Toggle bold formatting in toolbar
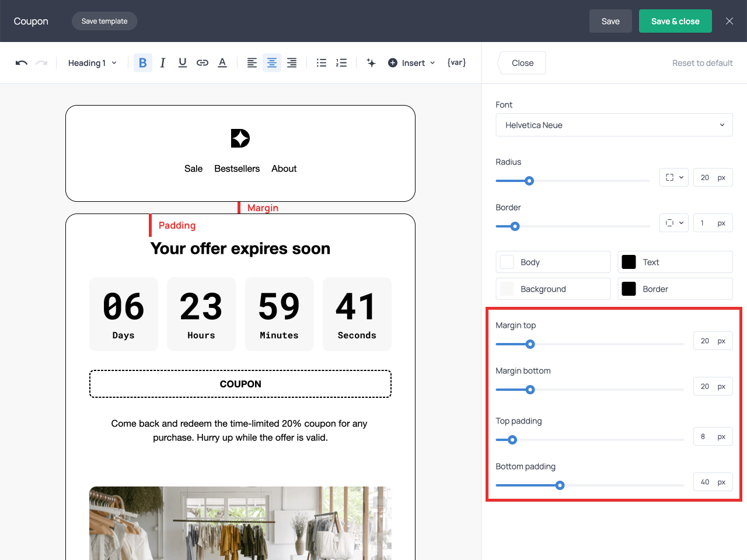The width and height of the screenshot is (747, 560). [143, 63]
